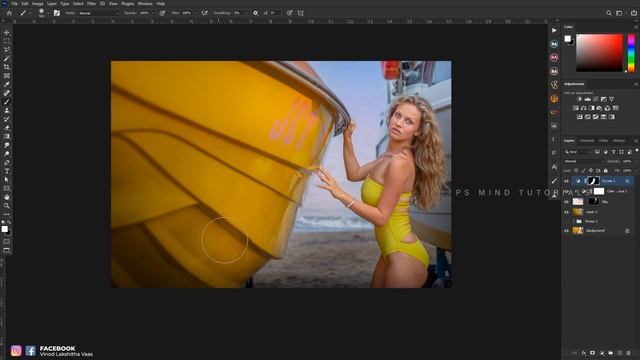Select the Dodge tool
Viewport: 640px width, 360px height.
click(x=7, y=154)
